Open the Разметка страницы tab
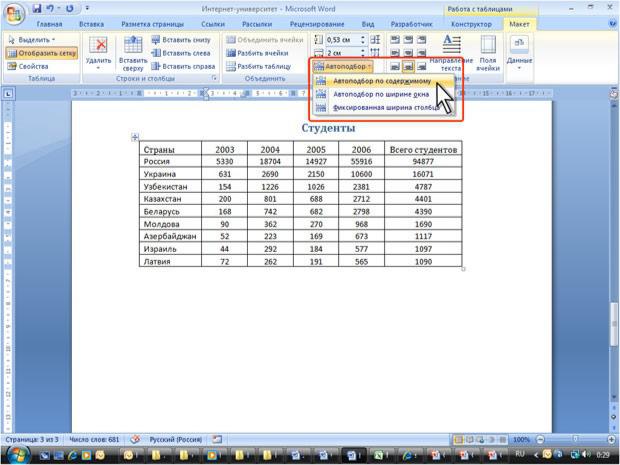This screenshot has width=620, height=465. click(x=152, y=24)
